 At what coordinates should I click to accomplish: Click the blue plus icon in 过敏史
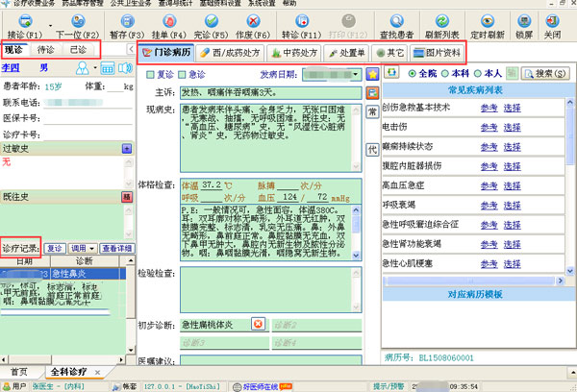click(127, 149)
